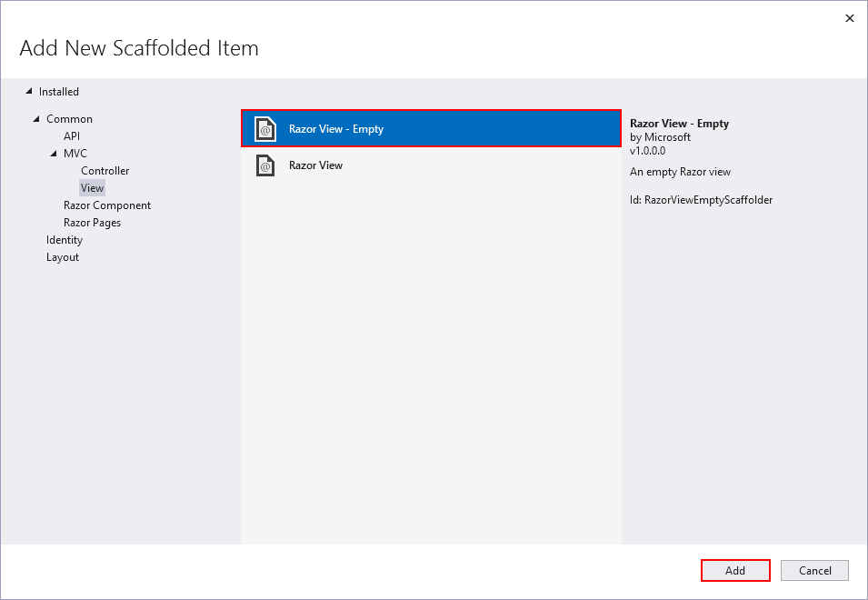
Task: Click the RazorViewEmptyScaffolder Id text
Action: click(701, 199)
